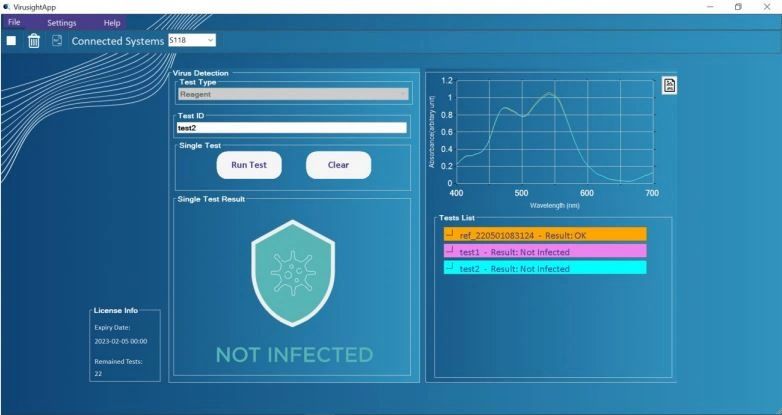Click the ref_220501083124 row tree icon
The width and height of the screenshot is (782, 415).
pyautogui.click(x=450, y=233)
